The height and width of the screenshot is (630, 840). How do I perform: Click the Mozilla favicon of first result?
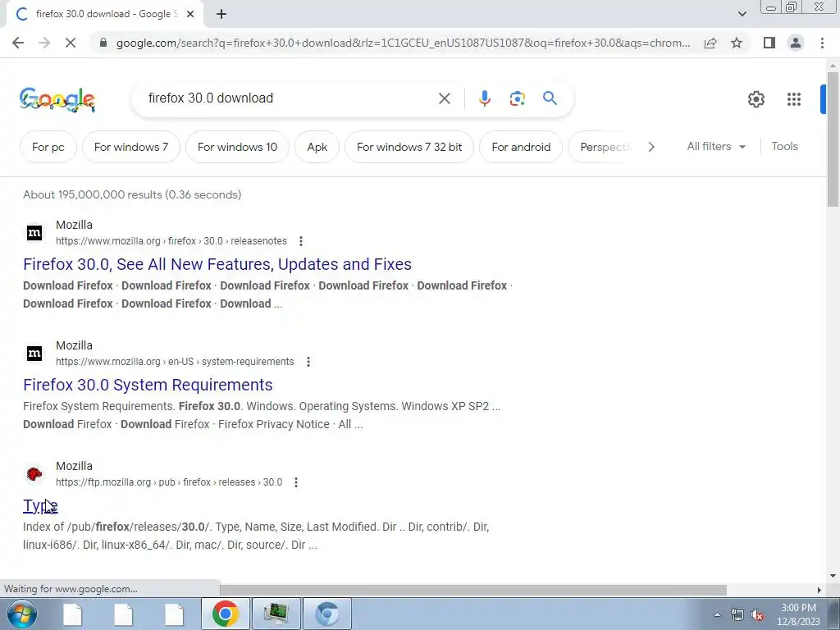coord(34,232)
